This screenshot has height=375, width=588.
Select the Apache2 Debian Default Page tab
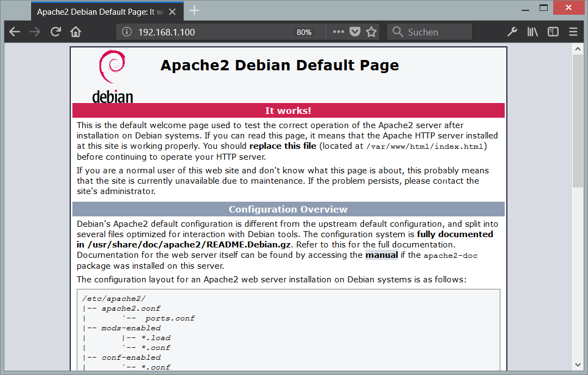pos(107,11)
